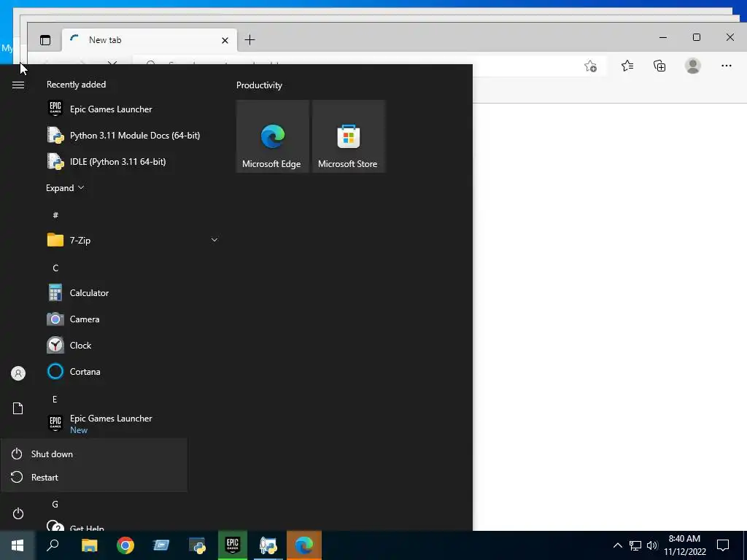Choose Shut down from the power menu
747x560 pixels.
[94, 454]
